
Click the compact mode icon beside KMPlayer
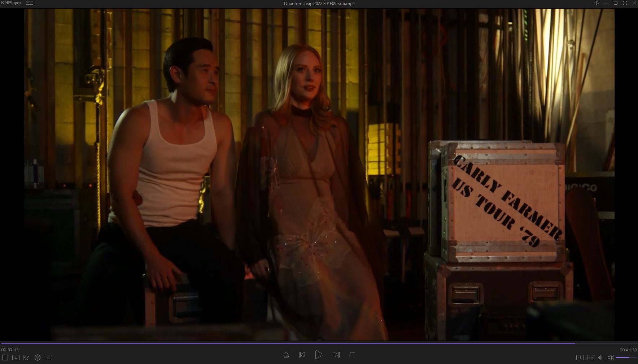(30, 3)
